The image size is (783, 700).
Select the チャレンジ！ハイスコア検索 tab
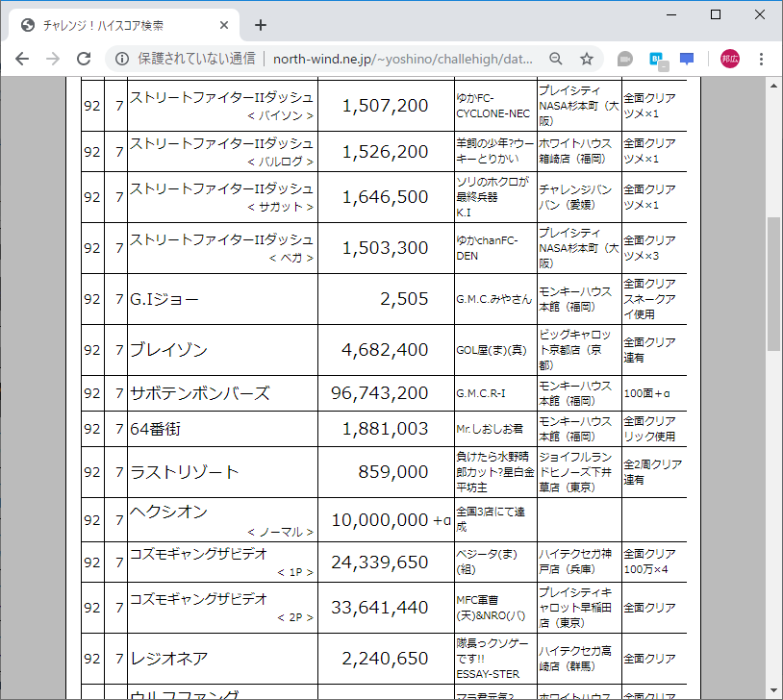click(x=122, y=25)
